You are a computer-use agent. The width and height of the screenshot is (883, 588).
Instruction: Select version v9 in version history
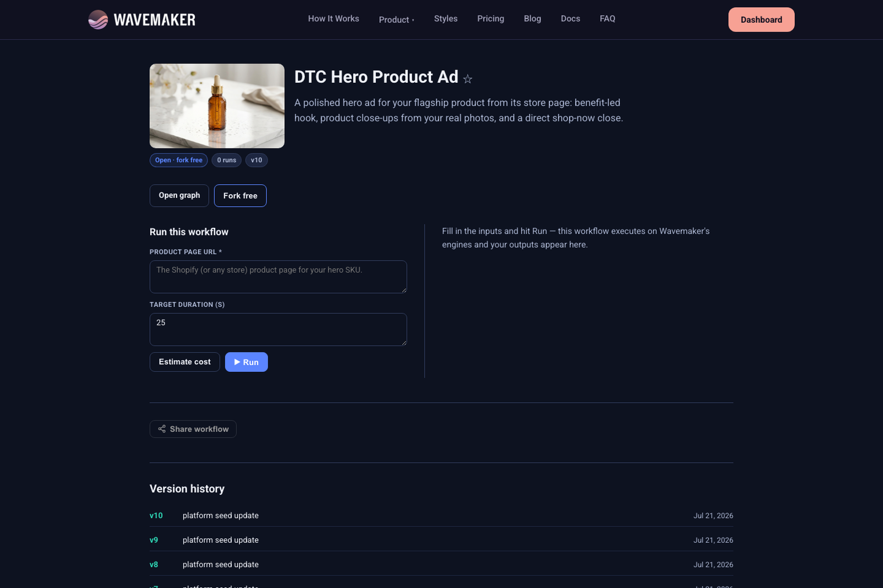[154, 540]
